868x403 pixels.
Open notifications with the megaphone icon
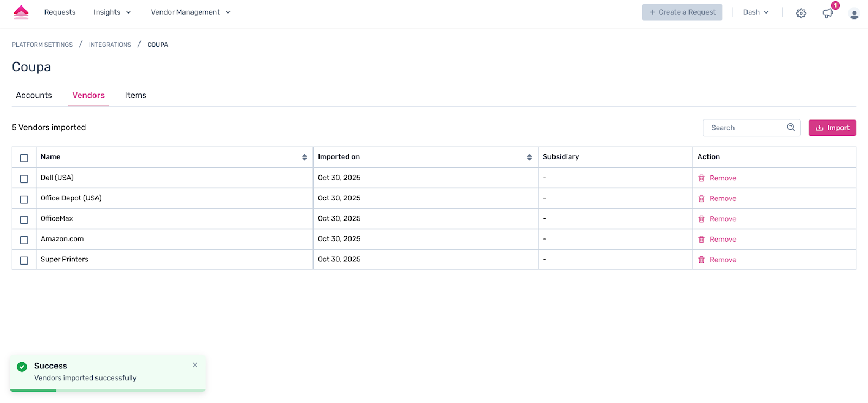pos(827,13)
